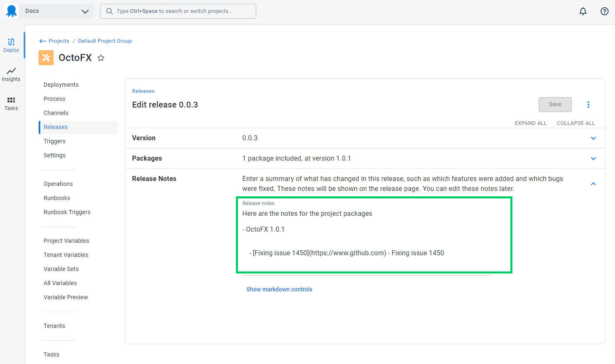The height and width of the screenshot is (364, 615).
Task: Open the Tasks section in left rail
Action: [11, 104]
